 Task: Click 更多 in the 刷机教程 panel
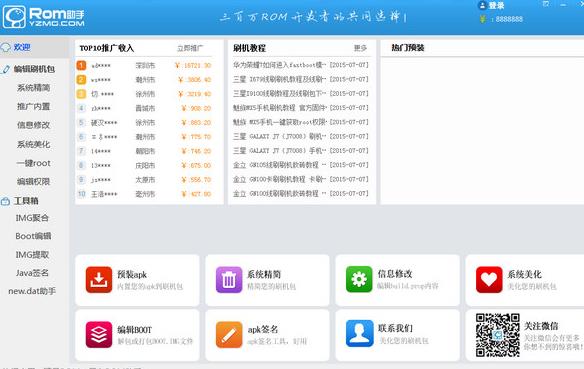tap(360, 48)
